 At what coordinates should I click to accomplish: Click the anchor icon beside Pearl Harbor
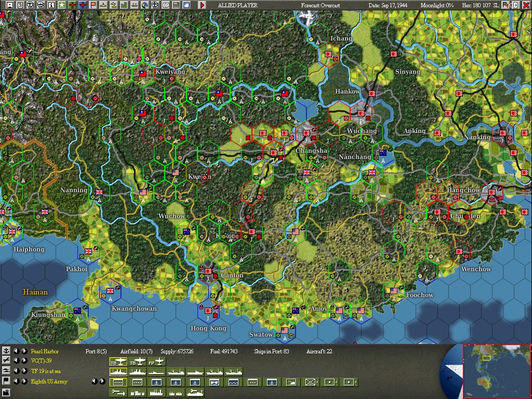[x=6, y=351]
